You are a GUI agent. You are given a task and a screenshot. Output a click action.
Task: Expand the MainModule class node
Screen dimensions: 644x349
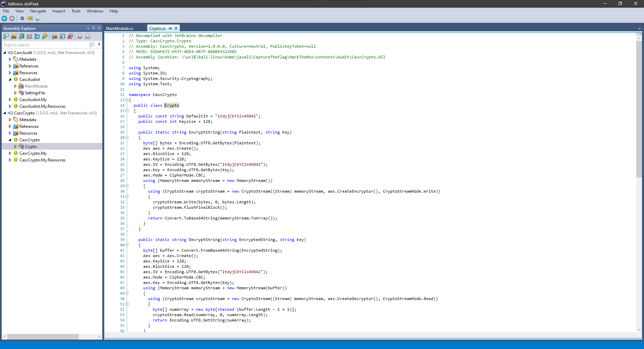15,86
